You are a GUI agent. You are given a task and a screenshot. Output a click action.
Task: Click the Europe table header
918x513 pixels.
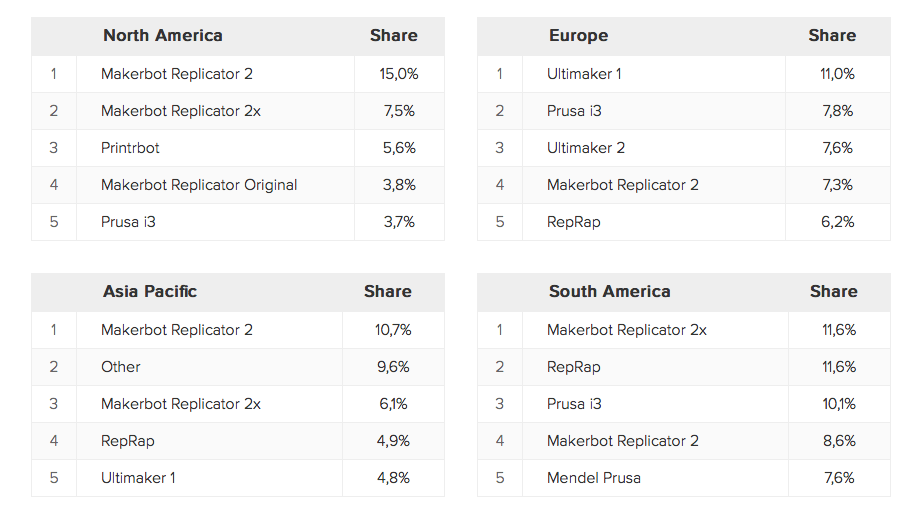578,36
